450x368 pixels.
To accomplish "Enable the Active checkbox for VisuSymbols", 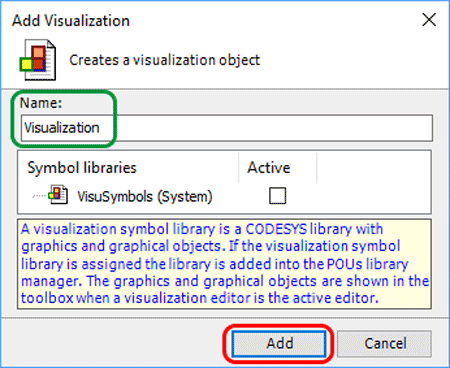I will tap(277, 195).
